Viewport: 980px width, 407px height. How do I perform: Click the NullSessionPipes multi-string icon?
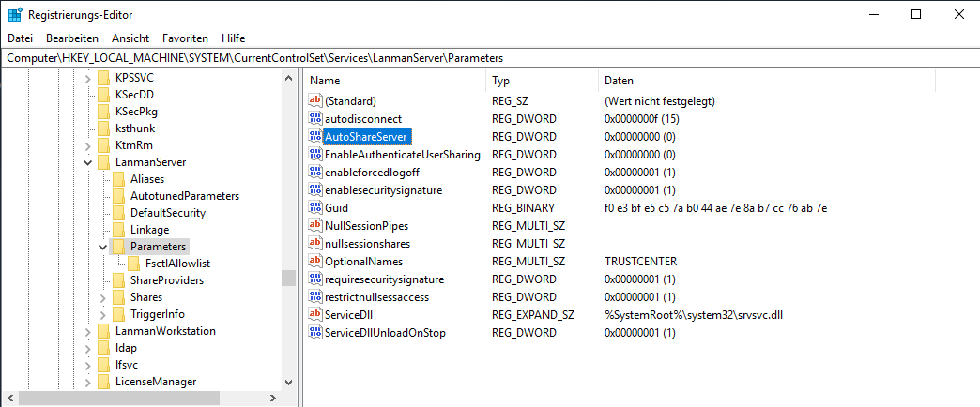tap(315, 226)
